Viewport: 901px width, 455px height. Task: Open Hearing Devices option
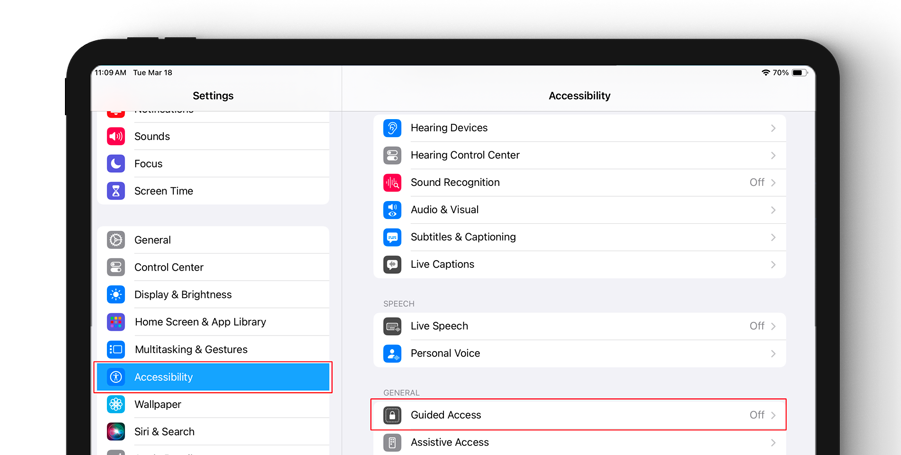580,128
